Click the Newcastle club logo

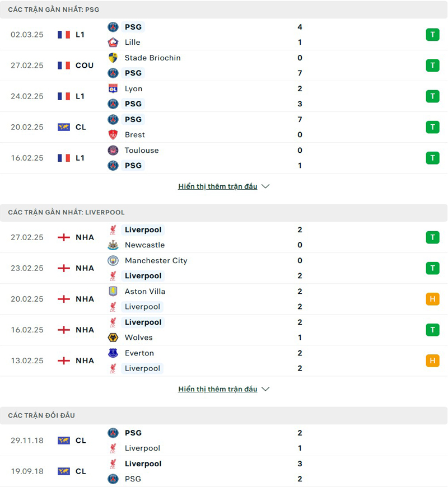[112, 245]
